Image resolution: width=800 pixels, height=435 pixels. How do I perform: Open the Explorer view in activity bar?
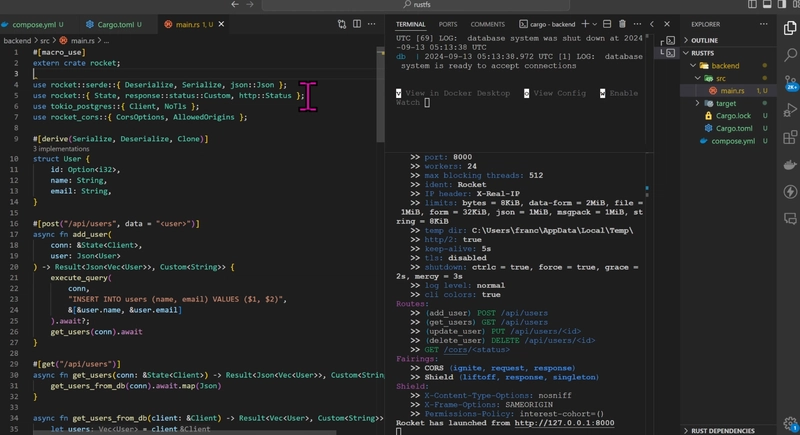tap(790, 28)
